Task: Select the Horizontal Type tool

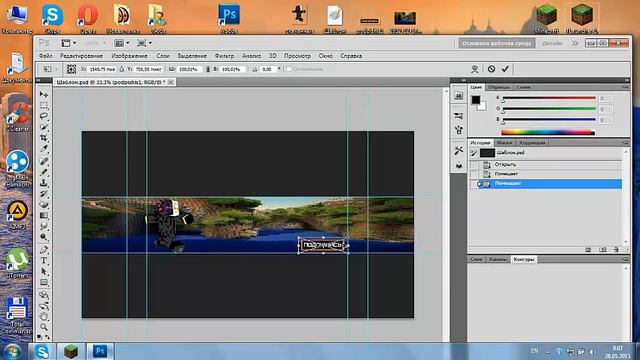Action: click(44, 261)
